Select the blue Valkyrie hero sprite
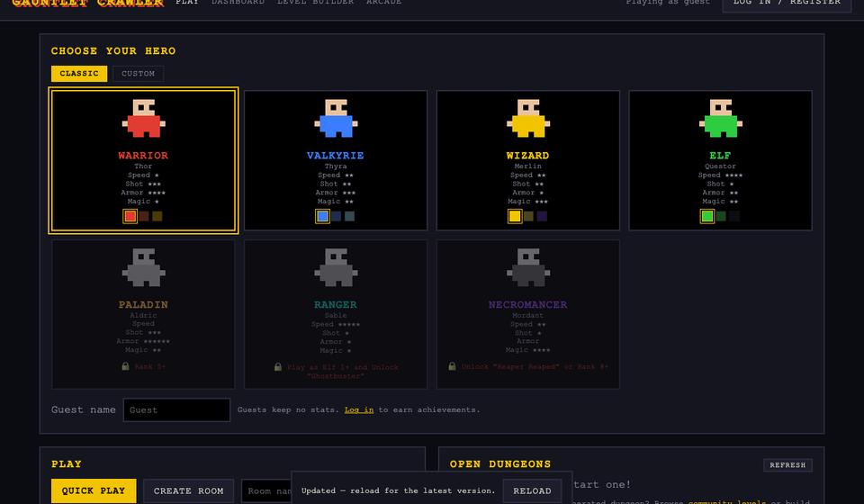This screenshot has width=864, height=504. (336, 118)
